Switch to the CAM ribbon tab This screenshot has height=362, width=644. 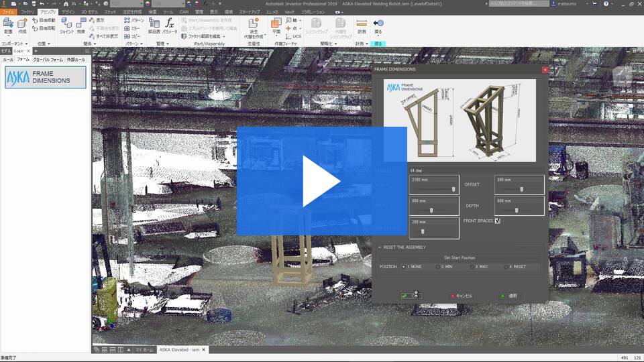point(184,12)
